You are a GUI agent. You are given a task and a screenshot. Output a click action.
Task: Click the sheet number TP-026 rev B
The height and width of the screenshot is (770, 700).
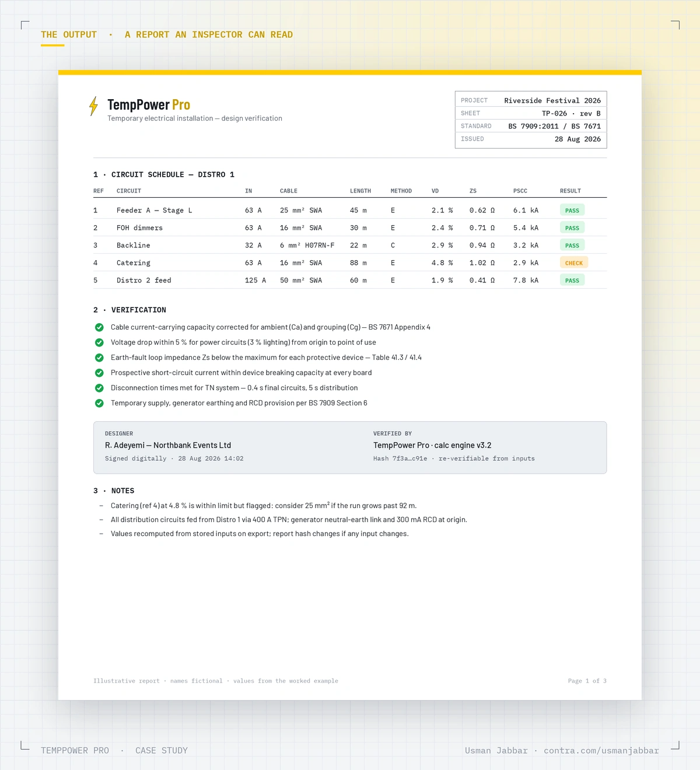point(571,113)
